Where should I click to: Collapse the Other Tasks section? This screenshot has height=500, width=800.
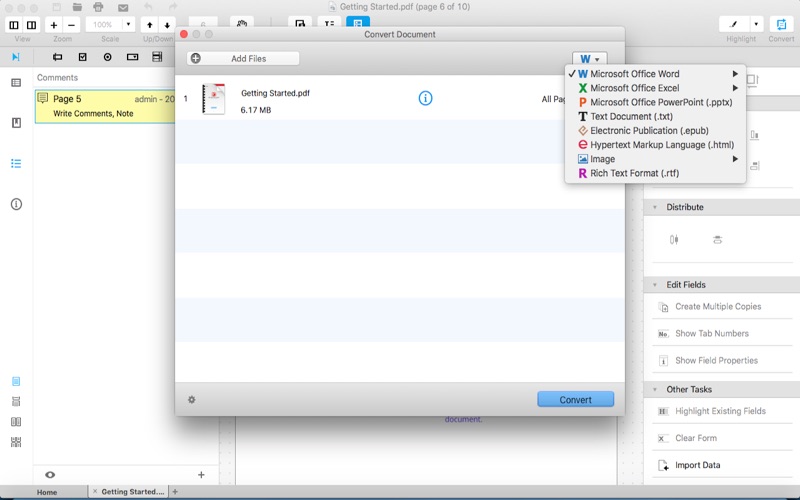tap(655, 389)
